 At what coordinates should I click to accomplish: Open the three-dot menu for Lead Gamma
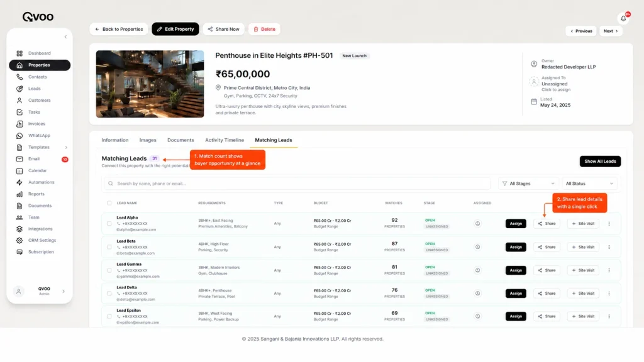(x=609, y=270)
